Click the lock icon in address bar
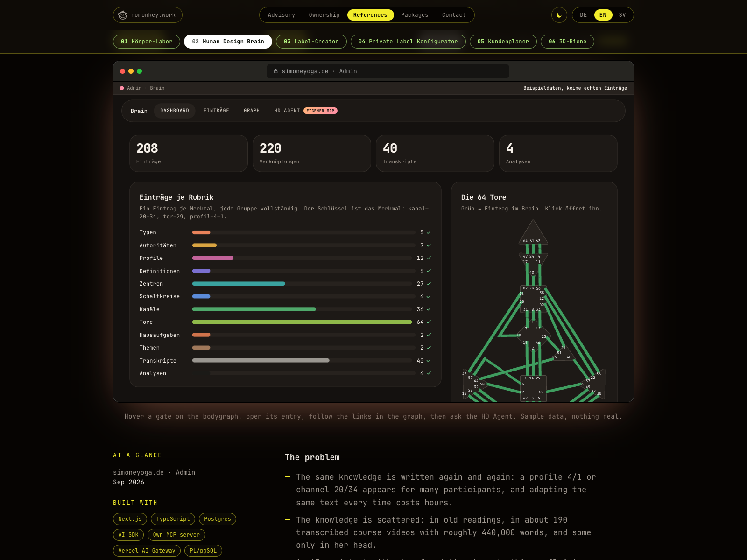The width and height of the screenshot is (747, 560). (275, 71)
